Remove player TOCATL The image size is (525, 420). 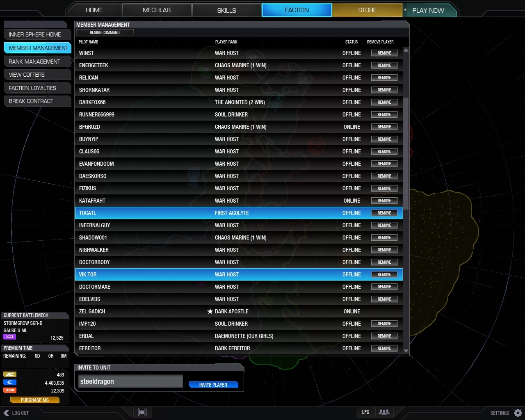pos(384,213)
